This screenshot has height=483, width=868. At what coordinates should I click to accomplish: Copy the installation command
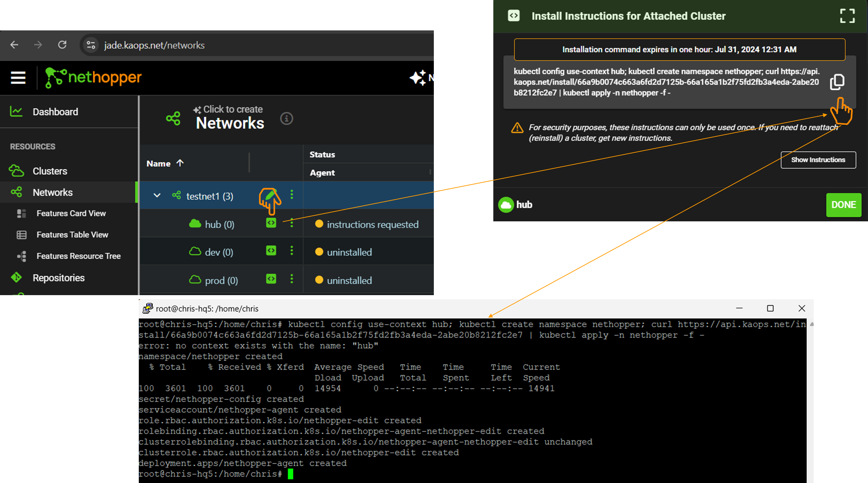click(x=837, y=82)
